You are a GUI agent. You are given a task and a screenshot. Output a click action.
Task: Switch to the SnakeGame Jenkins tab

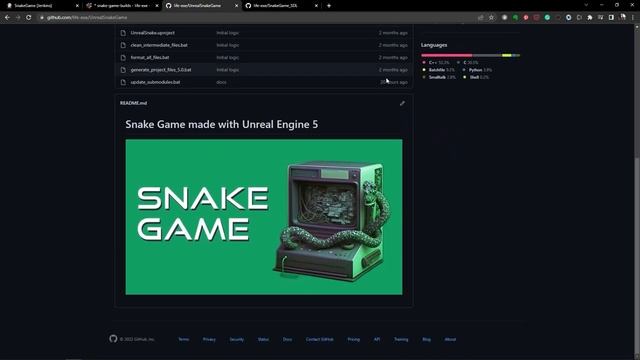[x=41, y=6]
